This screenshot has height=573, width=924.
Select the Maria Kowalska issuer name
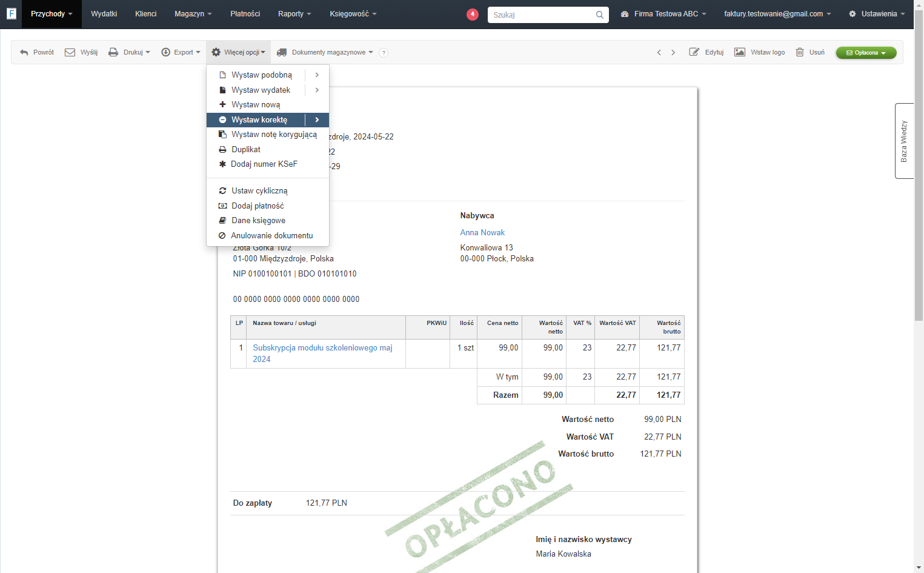563,554
